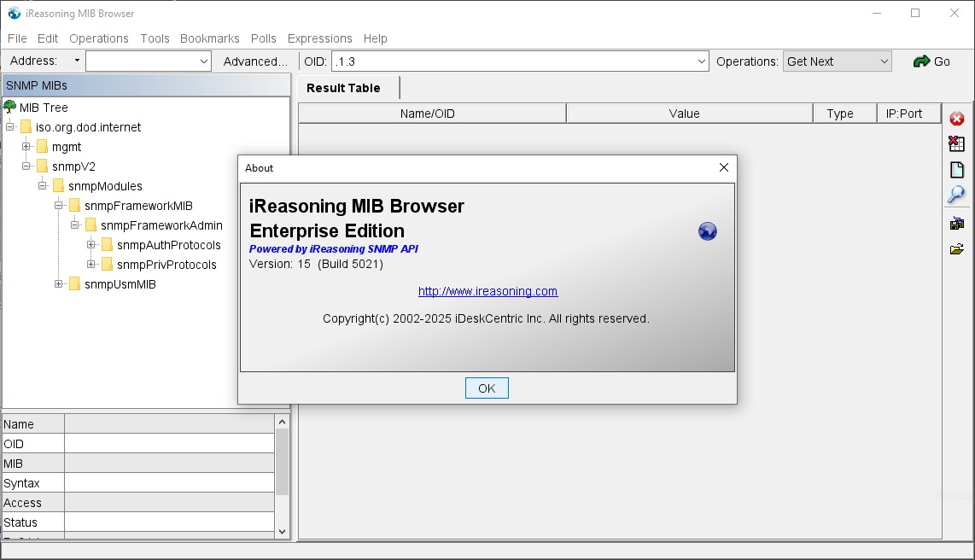
Task: Click the Type column header
Action: coord(844,114)
